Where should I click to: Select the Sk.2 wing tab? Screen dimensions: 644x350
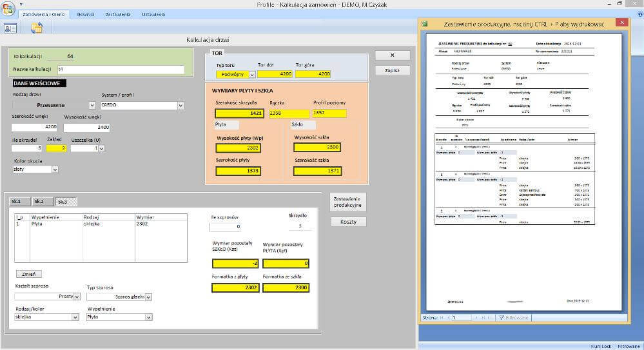click(43, 202)
